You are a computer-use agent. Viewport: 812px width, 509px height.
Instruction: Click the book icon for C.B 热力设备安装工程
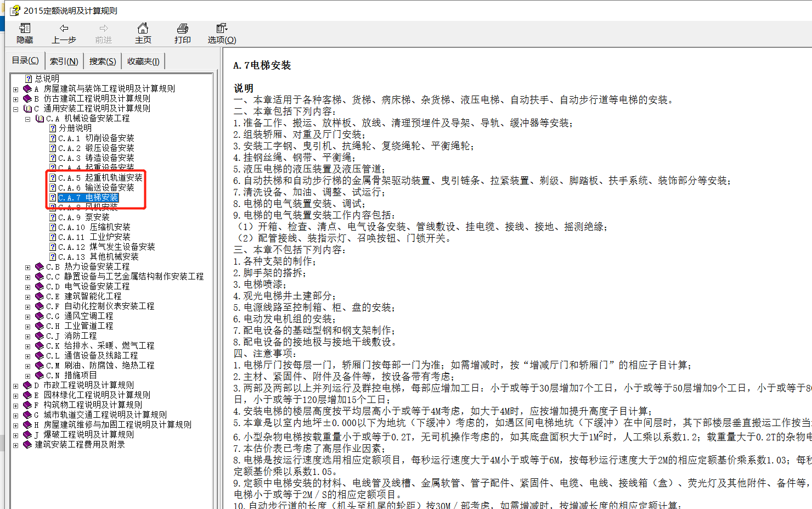click(40, 266)
